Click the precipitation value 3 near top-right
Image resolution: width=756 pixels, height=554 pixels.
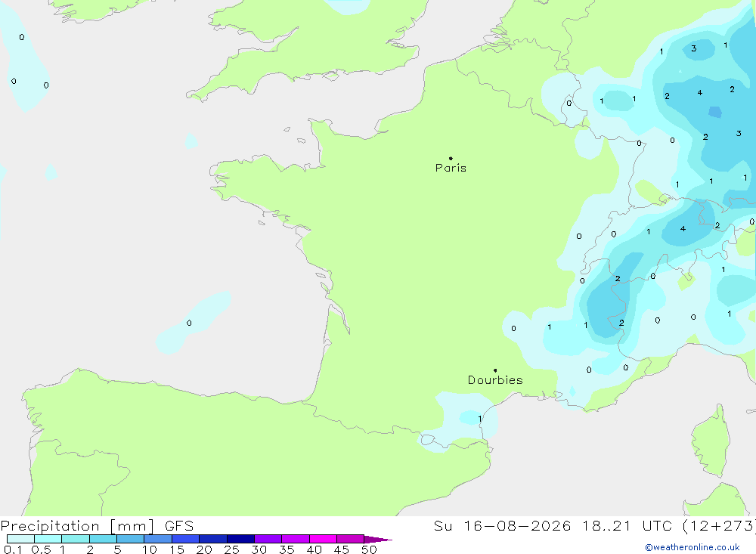click(694, 48)
